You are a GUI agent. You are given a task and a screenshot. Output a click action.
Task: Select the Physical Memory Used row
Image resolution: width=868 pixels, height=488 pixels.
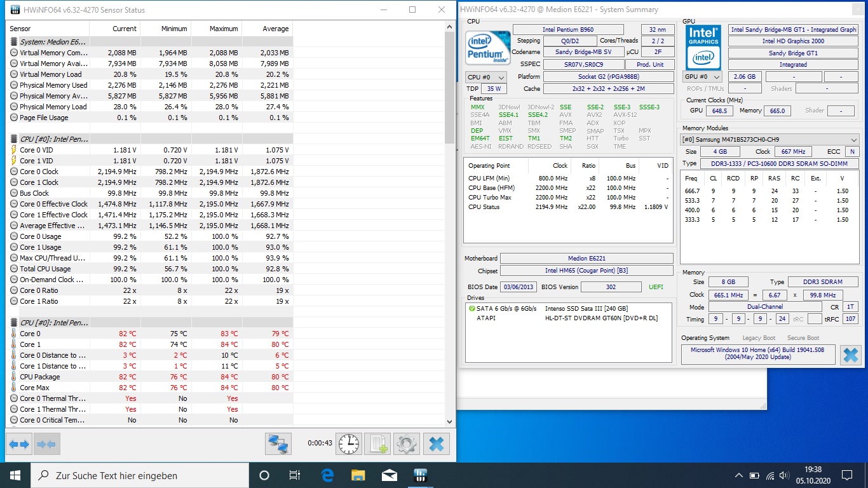pos(150,85)
